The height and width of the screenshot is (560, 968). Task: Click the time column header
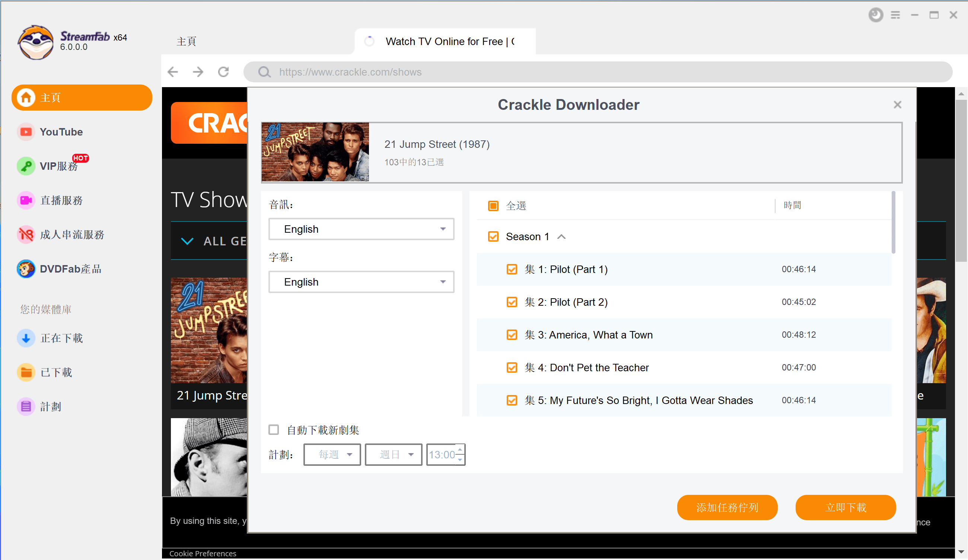click(792, 206)
